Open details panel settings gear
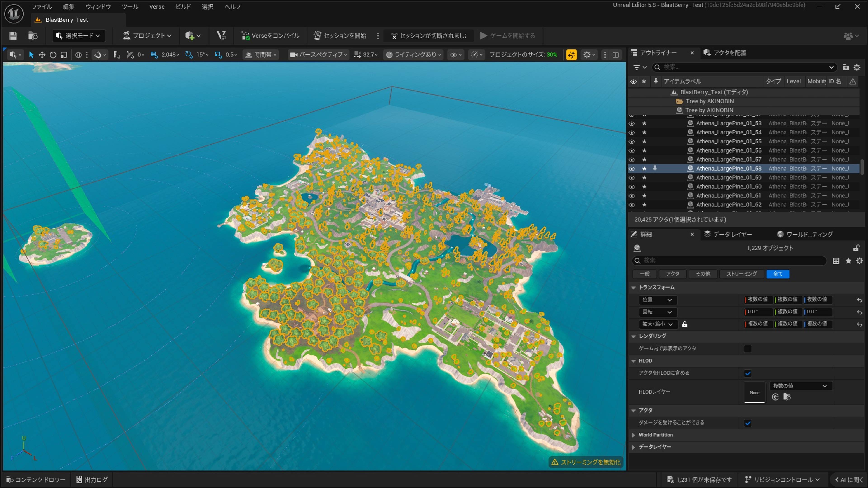This screenshot has height=488, width=868. (x=860, y=261)
